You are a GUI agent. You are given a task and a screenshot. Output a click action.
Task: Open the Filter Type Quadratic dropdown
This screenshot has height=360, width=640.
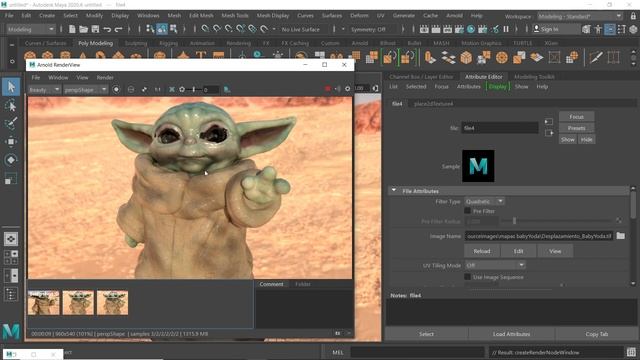484,201
